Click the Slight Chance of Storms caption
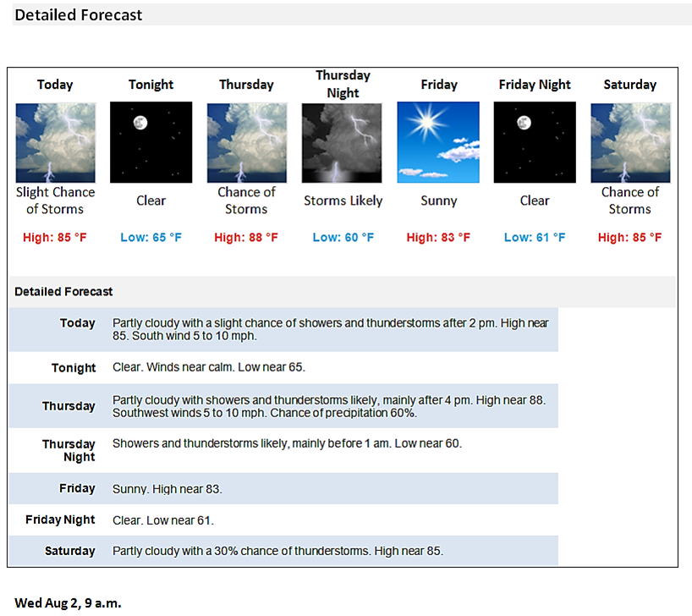 (x=55, y=201)
